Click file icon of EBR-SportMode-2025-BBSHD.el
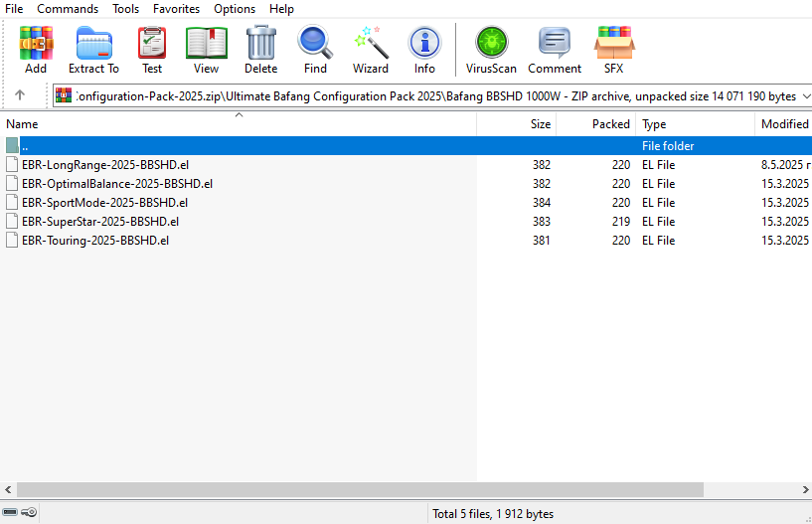 12,203
